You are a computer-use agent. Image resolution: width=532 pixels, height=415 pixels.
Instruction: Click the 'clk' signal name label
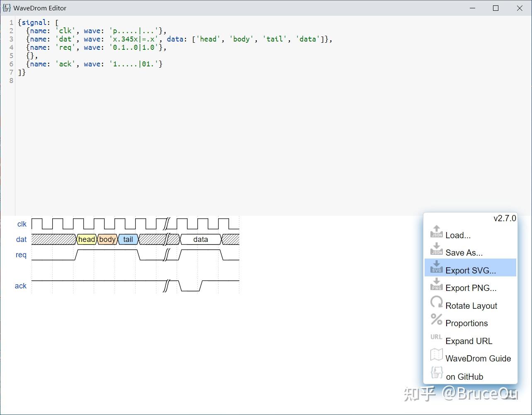[x=22, y=224]
